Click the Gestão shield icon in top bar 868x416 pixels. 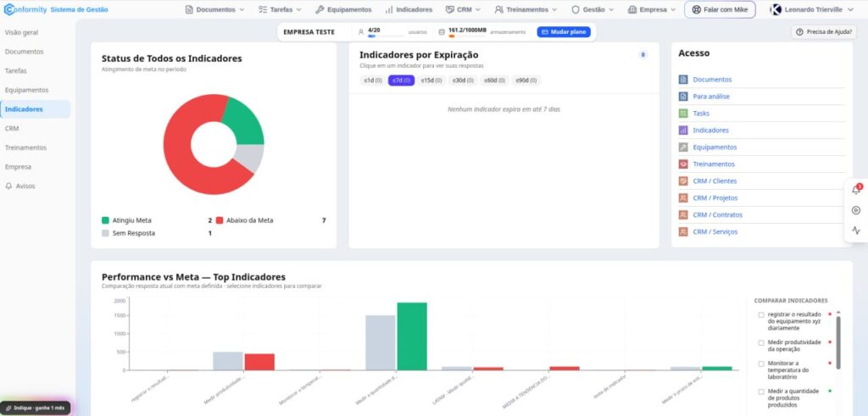576,9
